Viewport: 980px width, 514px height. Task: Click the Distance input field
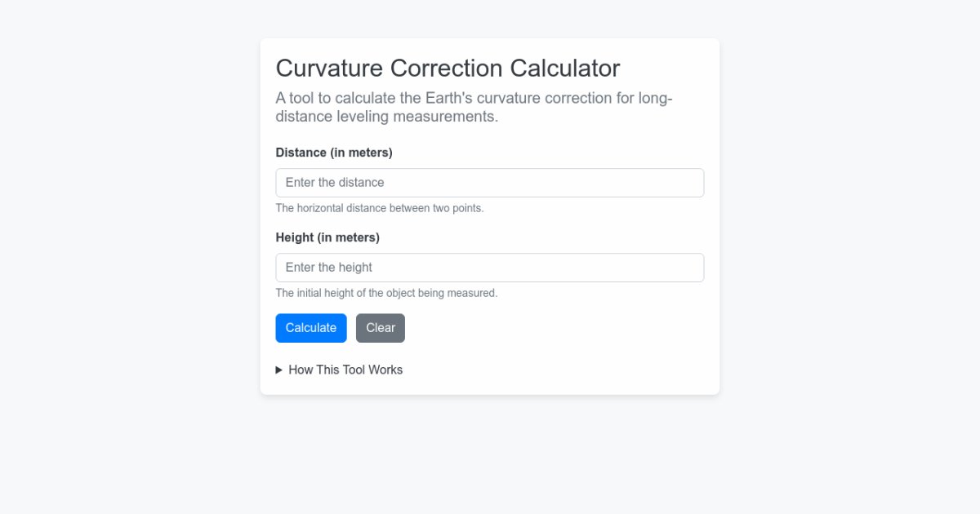pos(490,183)
